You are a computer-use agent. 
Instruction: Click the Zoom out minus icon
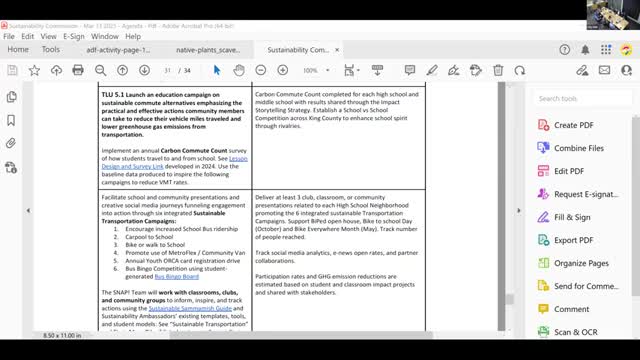coord(261,70)
